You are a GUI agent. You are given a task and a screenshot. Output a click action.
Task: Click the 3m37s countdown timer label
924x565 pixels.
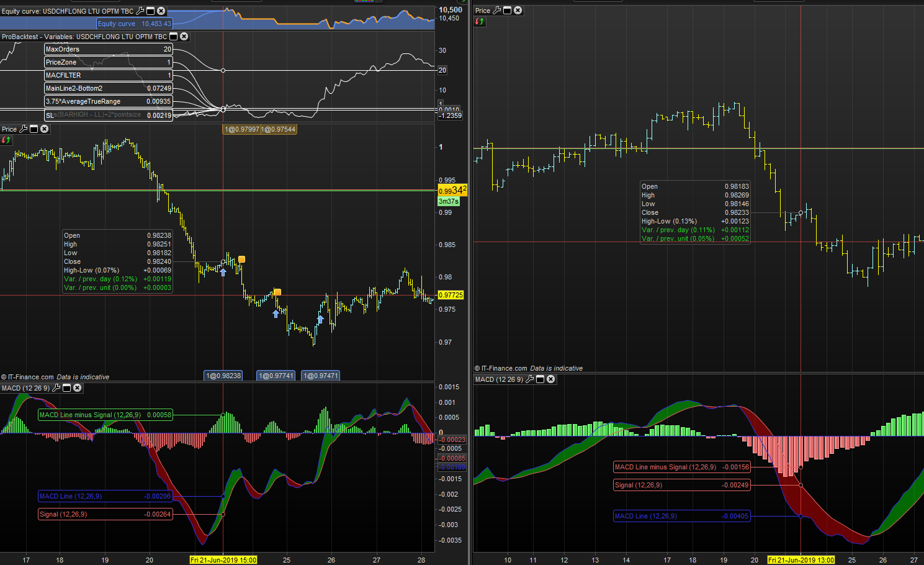click(449, 201)
